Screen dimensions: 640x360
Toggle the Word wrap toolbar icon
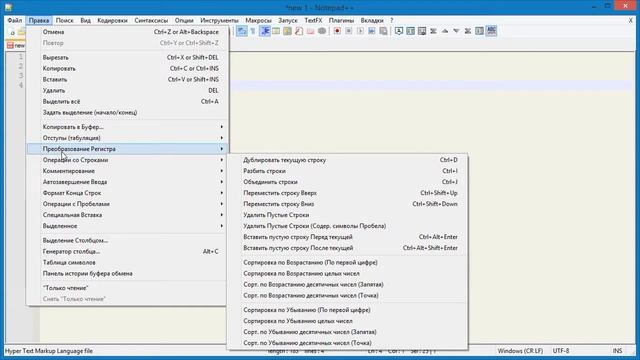point(242,31)
